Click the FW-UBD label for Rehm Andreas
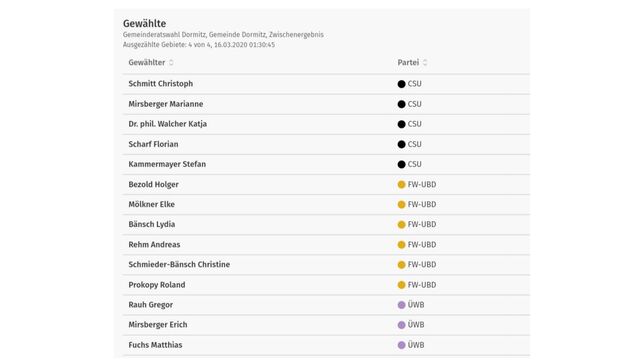 click(422, 244)
